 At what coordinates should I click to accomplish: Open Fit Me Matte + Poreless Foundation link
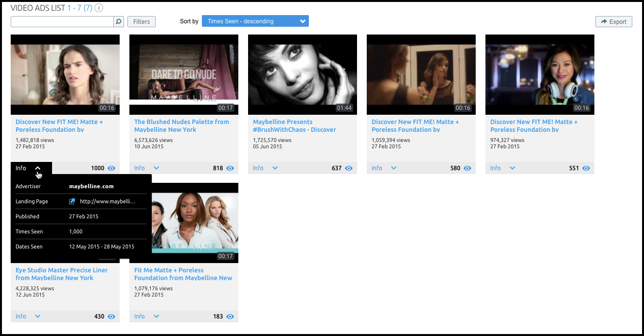[183, 274]
